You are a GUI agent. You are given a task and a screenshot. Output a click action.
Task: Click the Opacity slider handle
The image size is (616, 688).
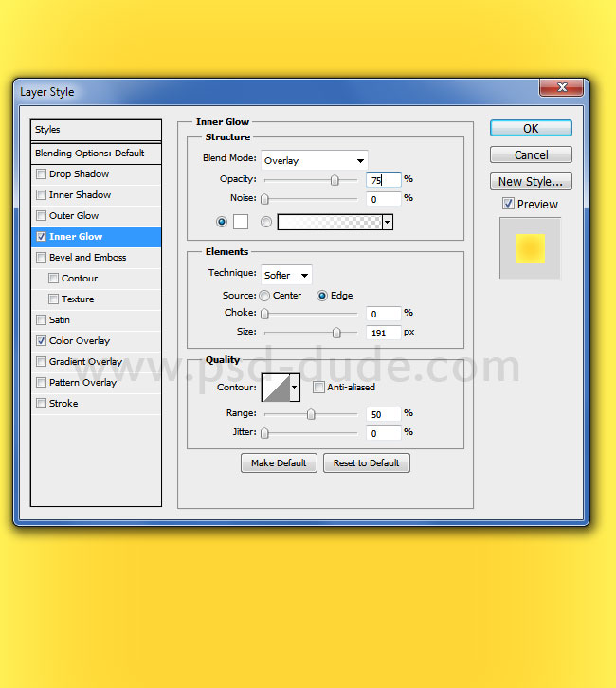(335, 180)
